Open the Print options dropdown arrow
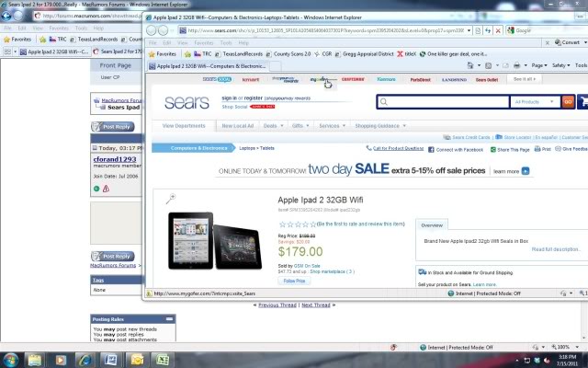Image resolution: width=588 pixels, height=368 pixels. (526, 65)
